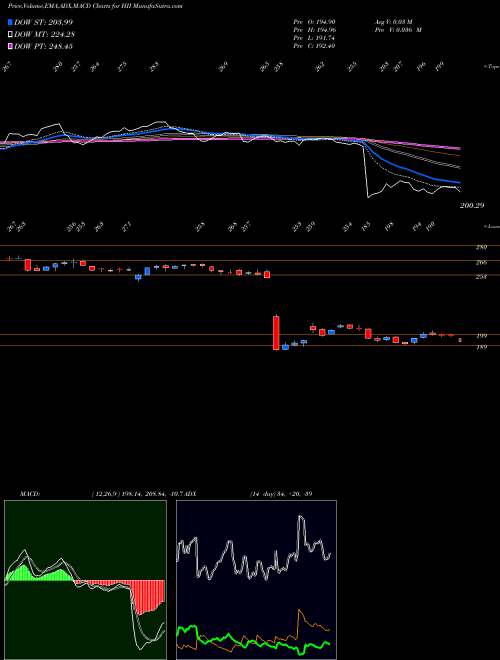The width and height of the screenshot is (500, 660).
Task: Open the ADX indicator chart panel
Action: 256,580
